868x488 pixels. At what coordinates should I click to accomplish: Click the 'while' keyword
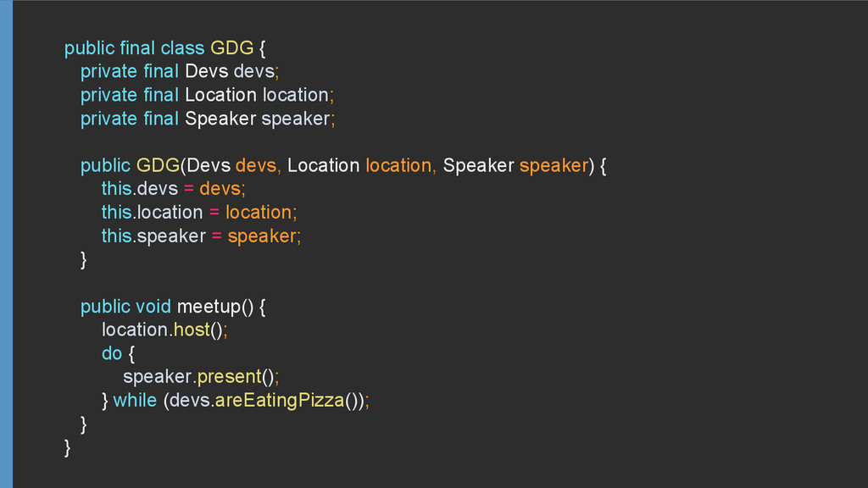coord(135,401)
